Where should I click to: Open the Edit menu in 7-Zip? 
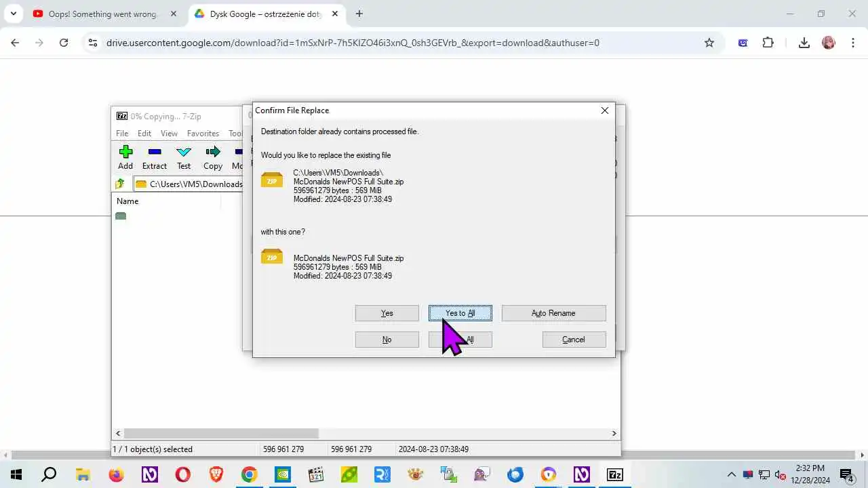point(144,134)
